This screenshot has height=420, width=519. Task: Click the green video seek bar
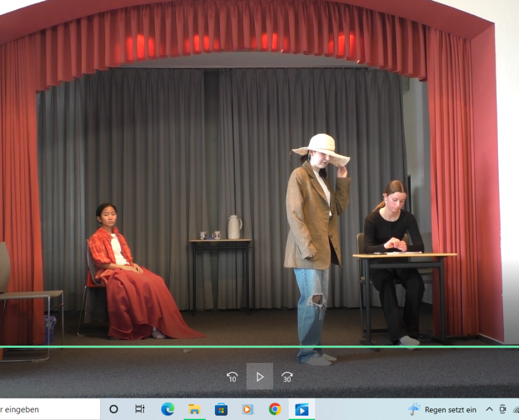(x=259, y=347)
